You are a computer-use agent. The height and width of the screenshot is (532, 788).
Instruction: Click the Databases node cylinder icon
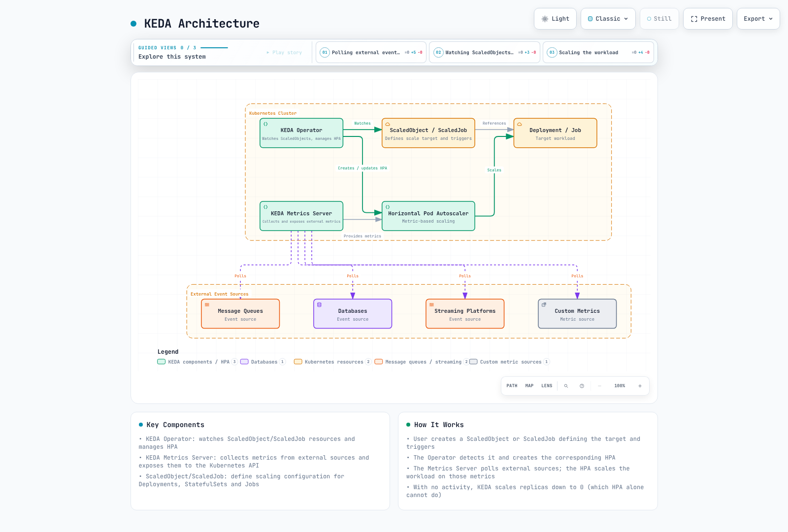[x=319, y=304]
